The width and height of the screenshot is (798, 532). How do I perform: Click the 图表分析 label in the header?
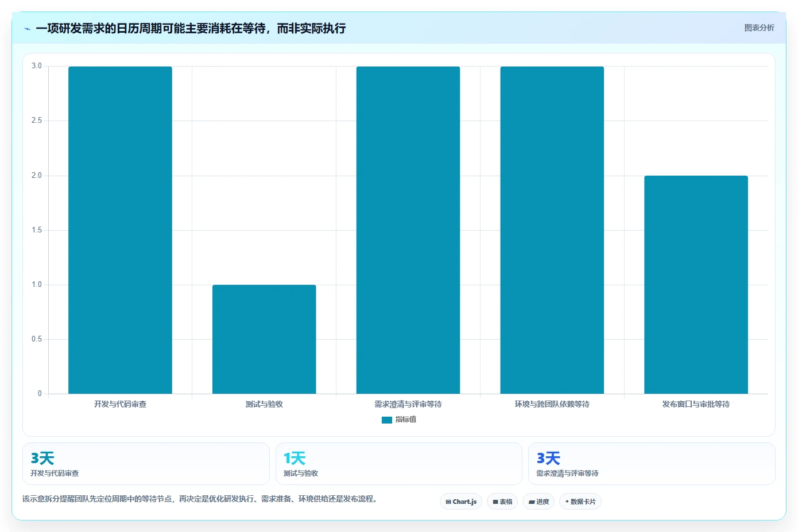click(x=759, y=28)
